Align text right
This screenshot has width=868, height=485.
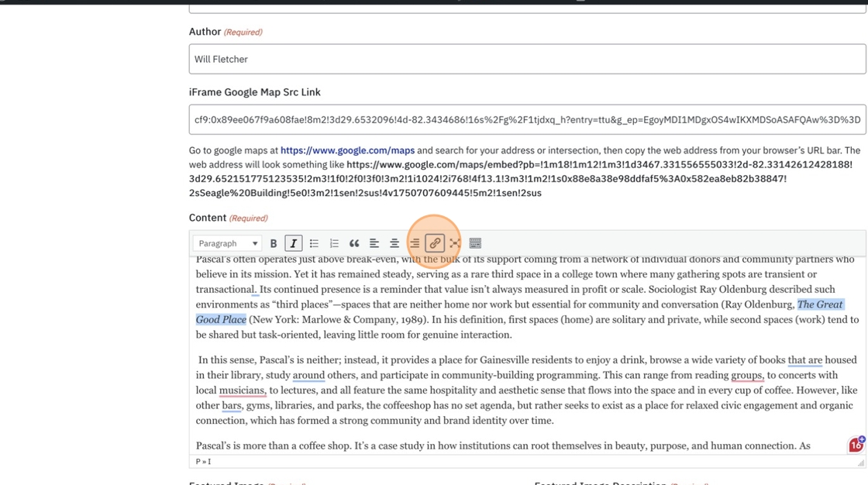coord(415,243)
